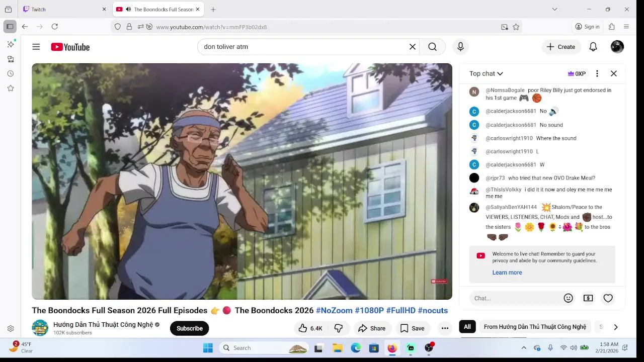Screen dimensions: 644x362
Task: Open Windows Start menu
Action: 208,348
